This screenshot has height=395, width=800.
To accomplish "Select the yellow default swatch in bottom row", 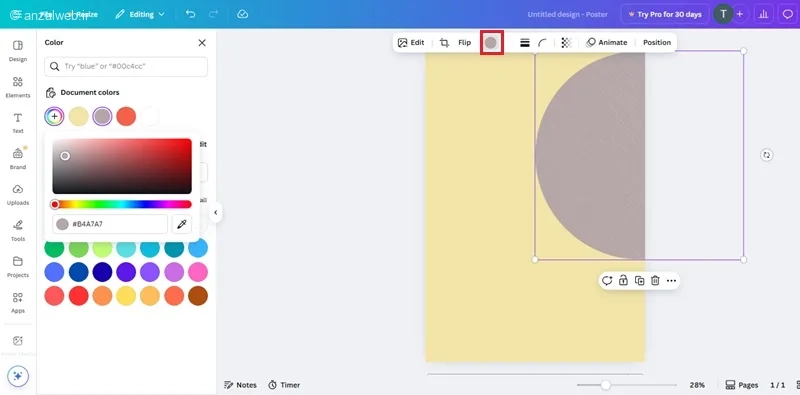I will 126,296.
